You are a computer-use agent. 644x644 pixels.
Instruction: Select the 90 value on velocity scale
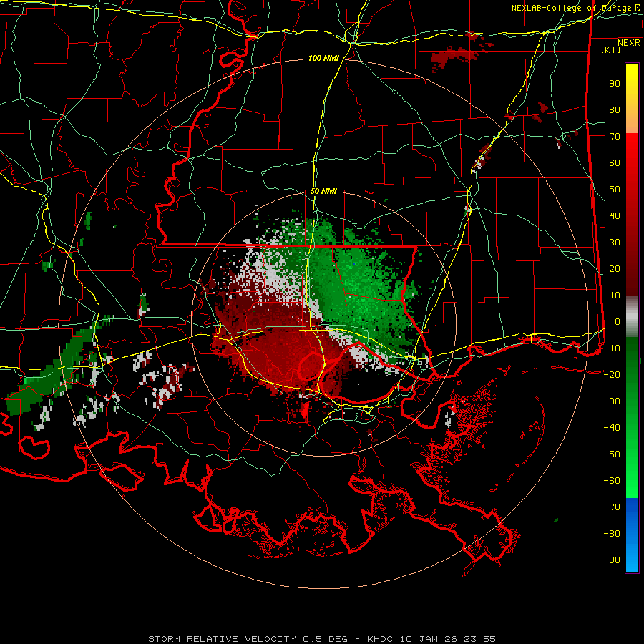click(615, 84)
